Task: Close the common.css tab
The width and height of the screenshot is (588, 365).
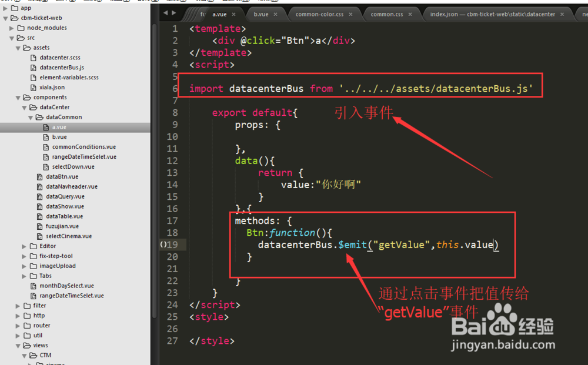Action: pos(410,14)
